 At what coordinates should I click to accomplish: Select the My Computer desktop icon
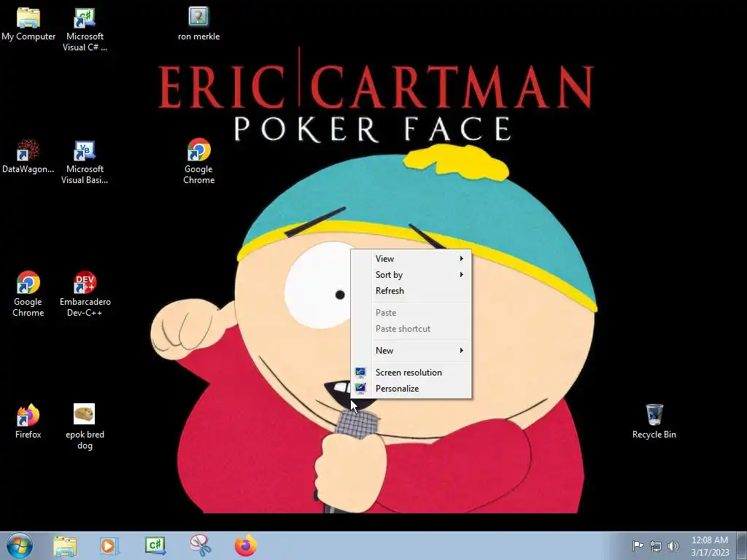(28, 24)
